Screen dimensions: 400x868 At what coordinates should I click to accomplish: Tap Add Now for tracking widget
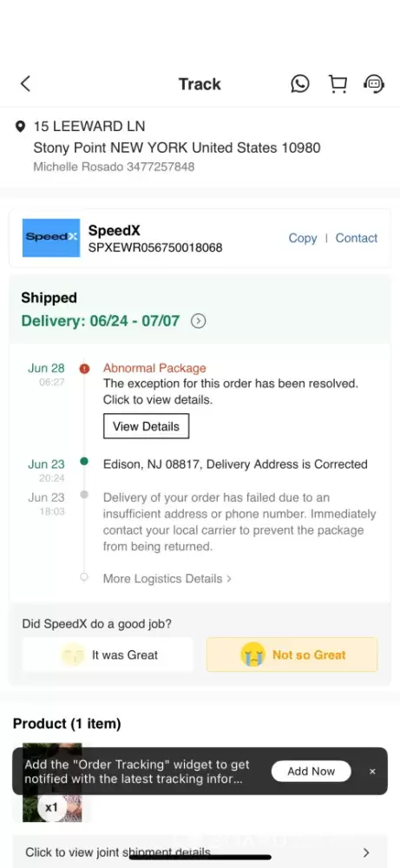[x=311, y=771]
